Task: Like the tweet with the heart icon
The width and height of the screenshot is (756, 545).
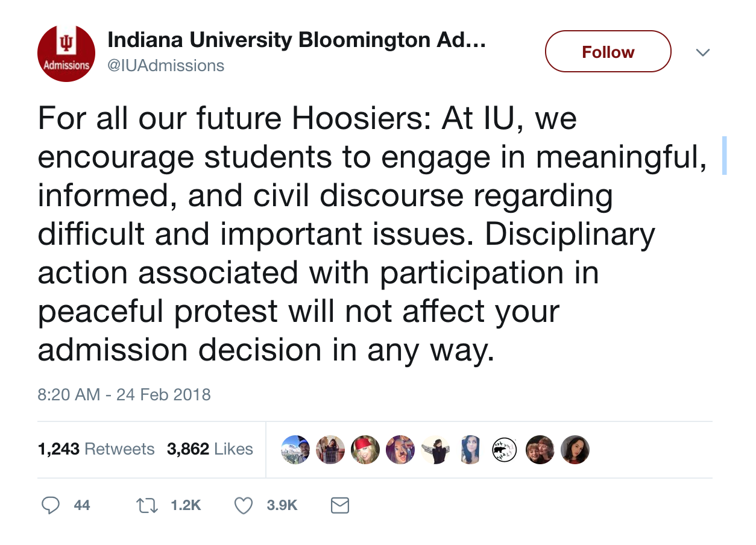Action: pos(243,505)
